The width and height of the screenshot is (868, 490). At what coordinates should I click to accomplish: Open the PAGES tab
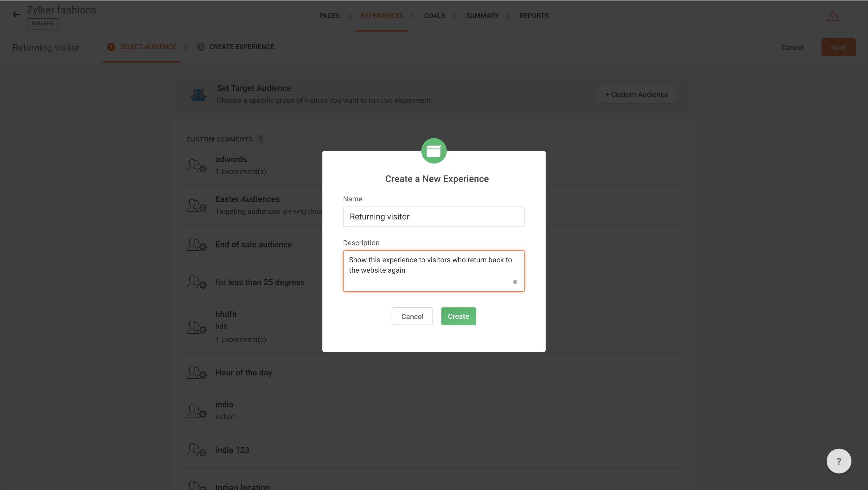click(x=329, y=16)
